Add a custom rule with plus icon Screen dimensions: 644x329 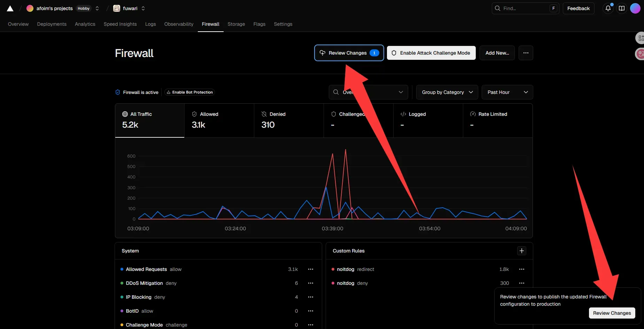click(521, 251)
